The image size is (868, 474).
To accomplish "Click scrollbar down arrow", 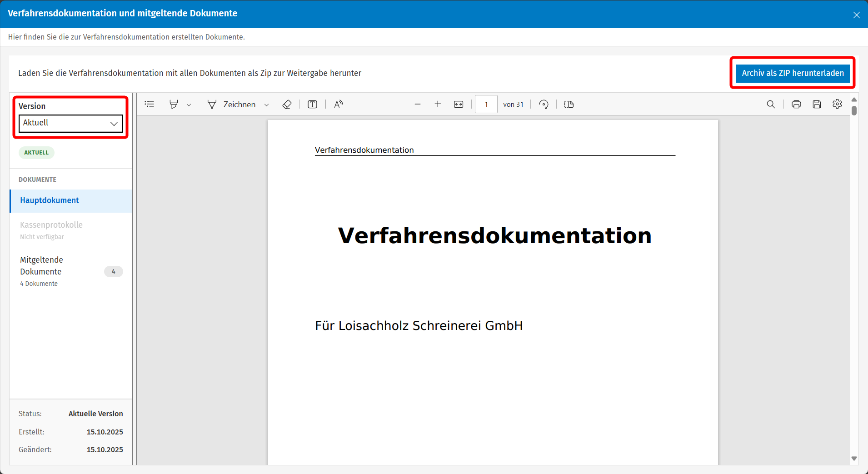I will pos(854,459).
